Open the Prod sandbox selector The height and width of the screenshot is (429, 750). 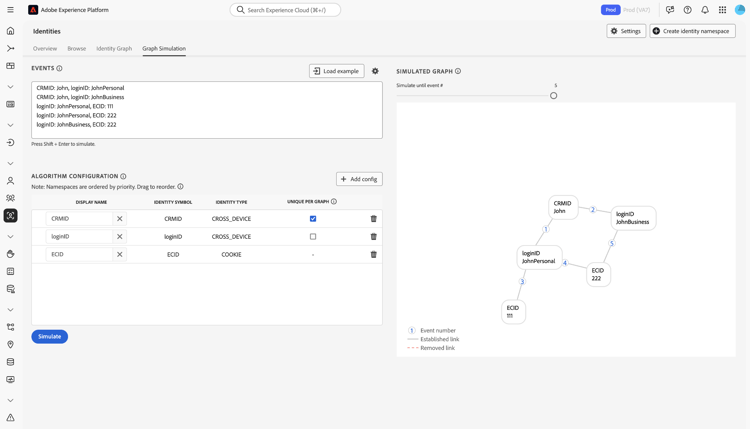coord(610,10)
